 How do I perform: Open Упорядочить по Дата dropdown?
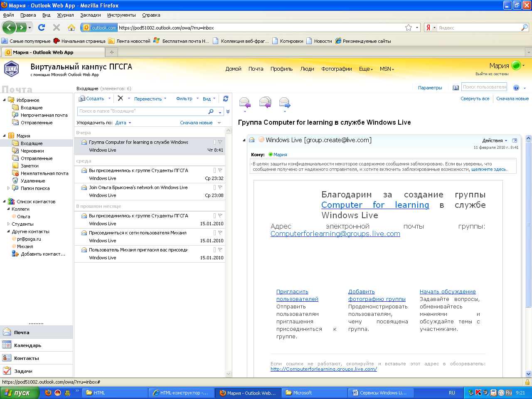[x=123, y=123]
